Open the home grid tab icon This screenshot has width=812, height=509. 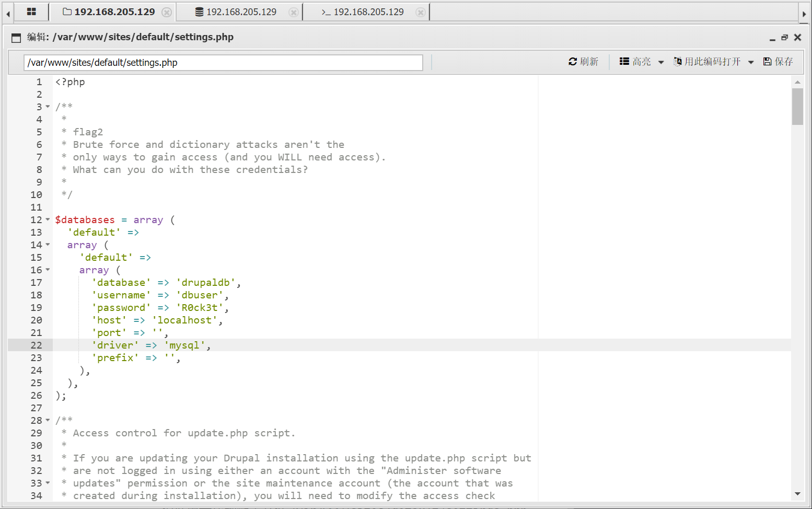pyautogui.click(x=31, y=11)
